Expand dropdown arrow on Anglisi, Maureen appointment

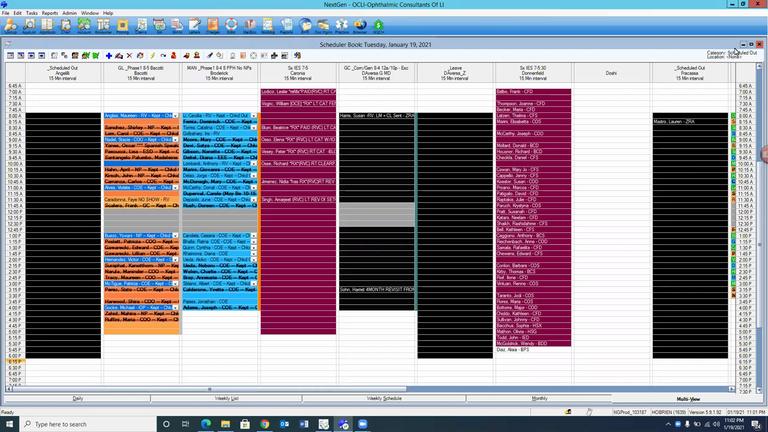pos(176,116)
